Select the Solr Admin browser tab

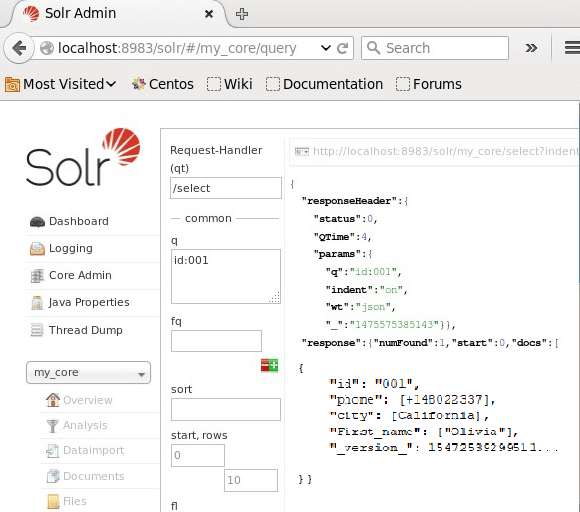click(x=118, y=14)
